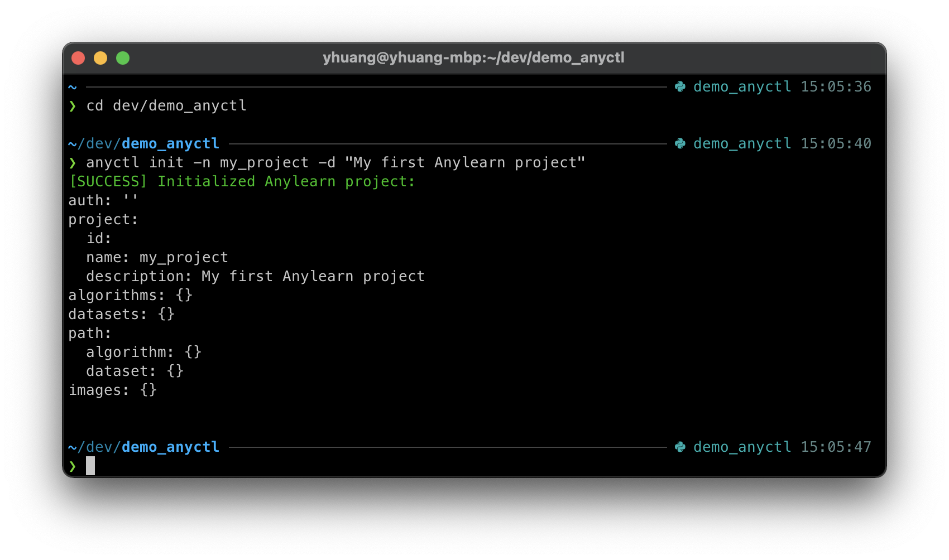This screenshot has width=949, height=560.
Task: Click the 'demo_anyctl' environment label beside 15:05:36
Action: coord(742,87)
